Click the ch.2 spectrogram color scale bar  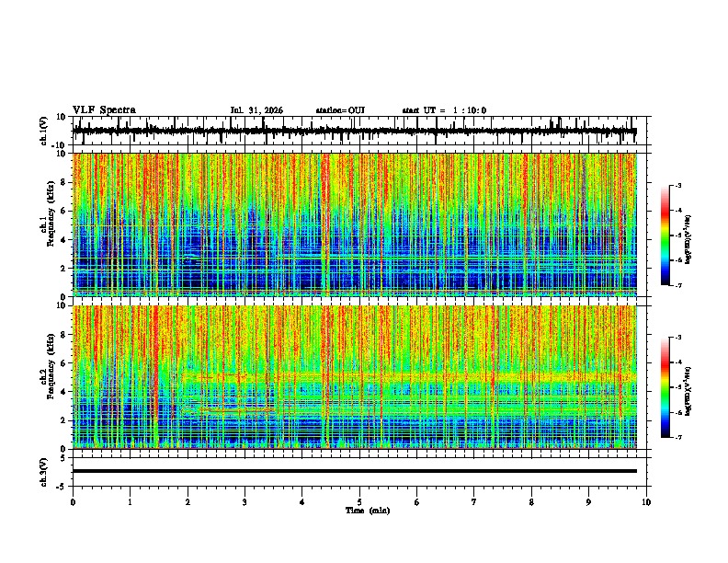click(x=665, y=387)
